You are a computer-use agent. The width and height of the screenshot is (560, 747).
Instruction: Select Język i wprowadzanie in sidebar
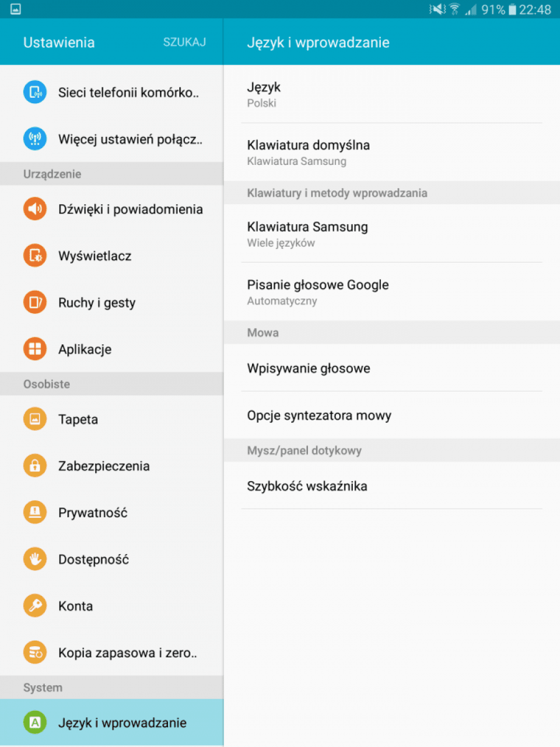111,723
